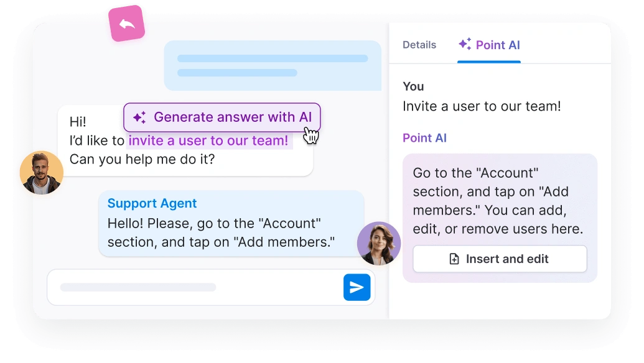The image size is (644, 363).
Task: Click the purple Point AI heading in panel
Action: [424, 138]
